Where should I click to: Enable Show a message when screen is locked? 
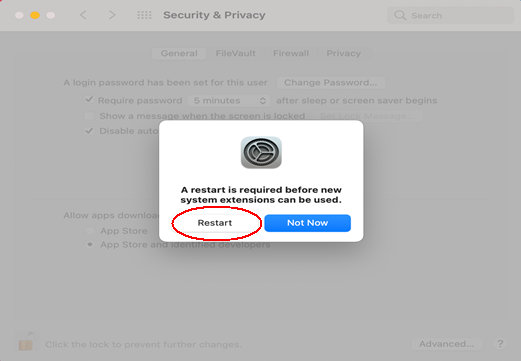tap(89, 116)
